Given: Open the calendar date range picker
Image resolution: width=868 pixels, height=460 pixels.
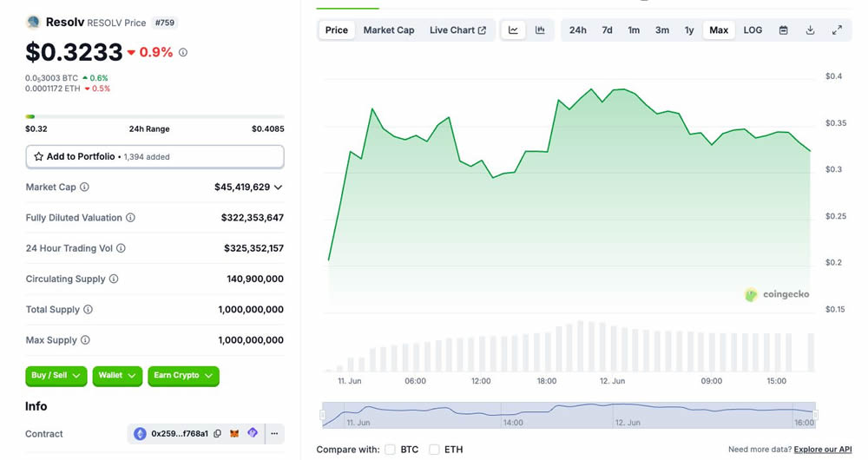Looking at the screenshot, I should click(783, 30).
